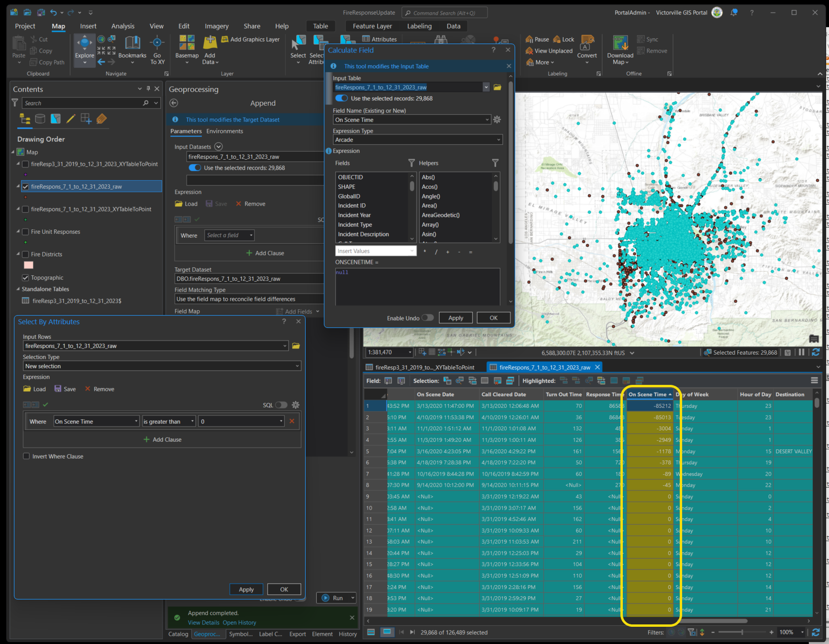Screen dimensions: 829x644
Task: Toggle selected records switch in Calculate Field
Action: pos(342,98)
